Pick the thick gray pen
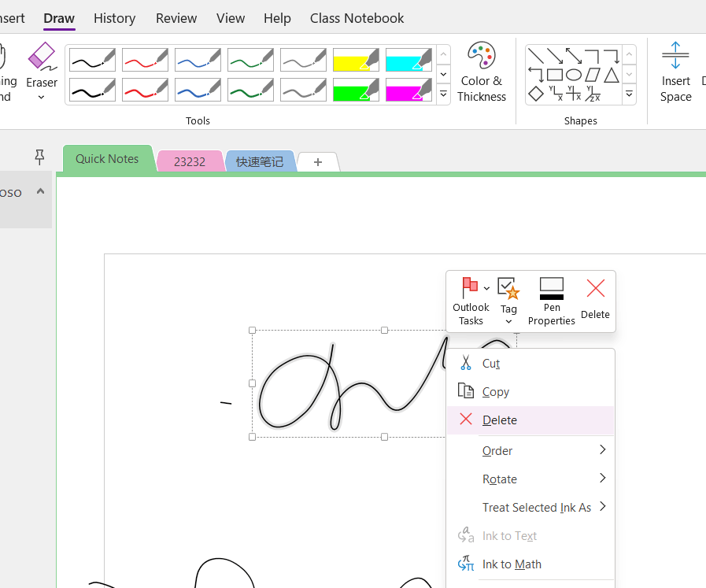The width and height of the screenshot is (706, 588). click(x=303, y=89)
